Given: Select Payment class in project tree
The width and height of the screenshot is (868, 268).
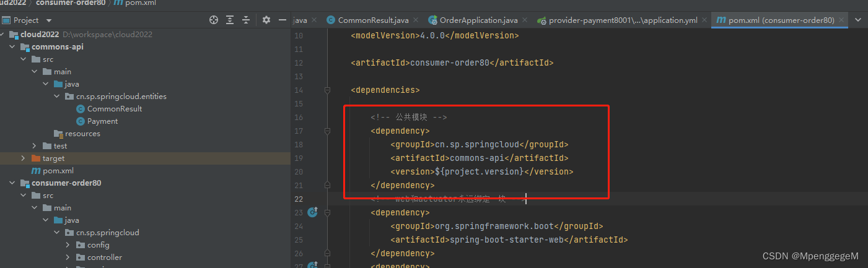Looking at the screenshot, I should pos(102,121).
